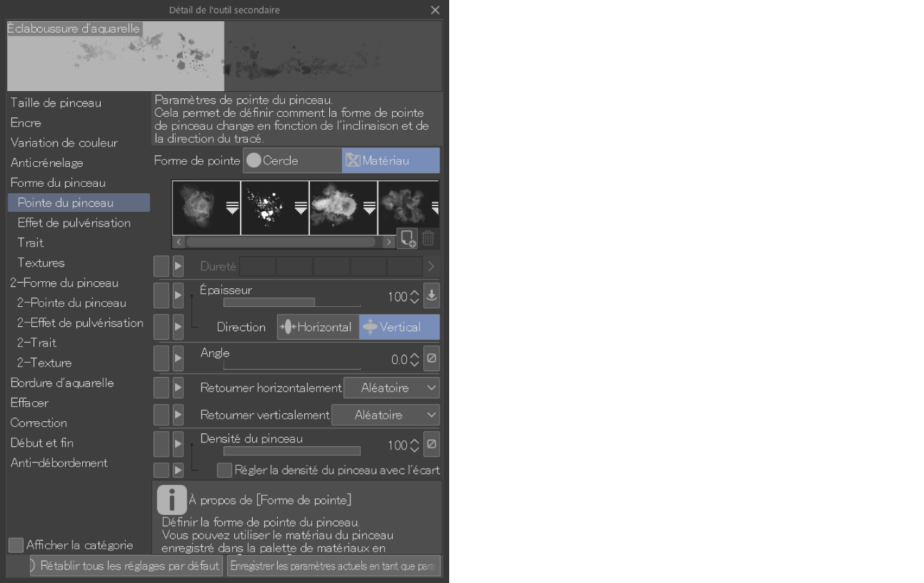Select Bordure d'aquarelle category
The height and width of the screenshot is (583, 924).
coord(62,383)
